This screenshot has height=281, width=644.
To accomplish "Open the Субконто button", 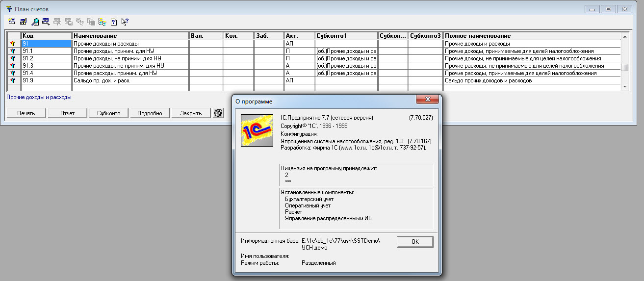I will click(108, 113).
